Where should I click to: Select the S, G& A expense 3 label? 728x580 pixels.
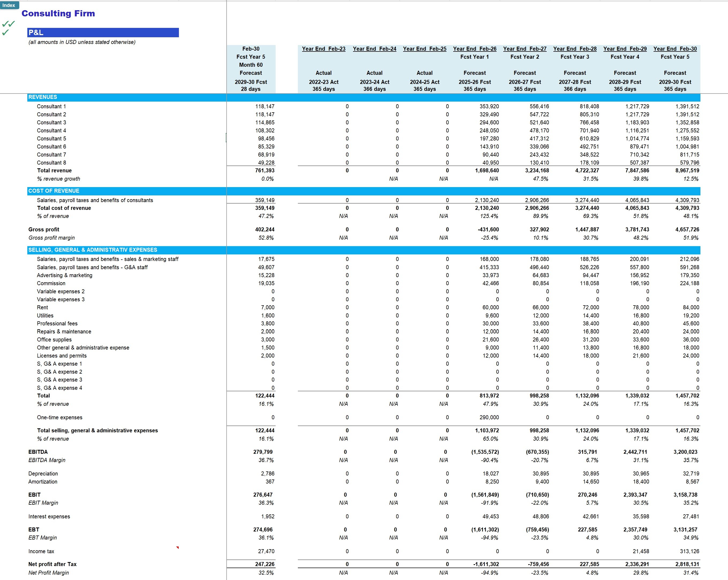tap(59, 380)
